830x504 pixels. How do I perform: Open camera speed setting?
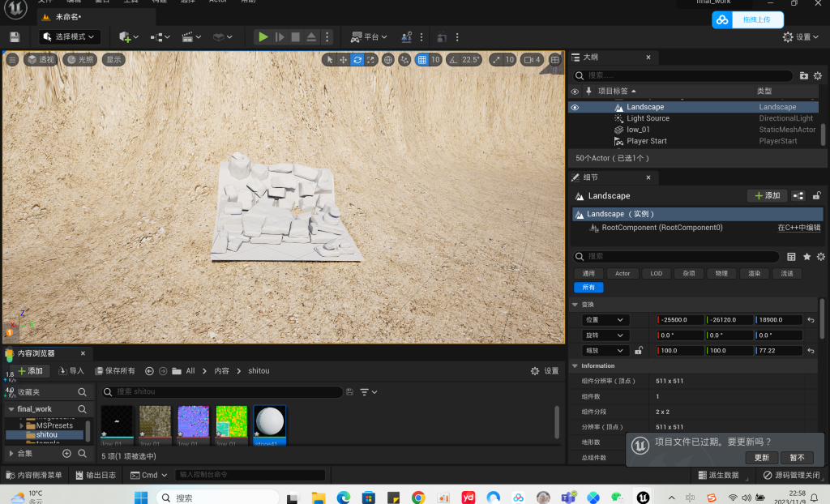[533, 60]
